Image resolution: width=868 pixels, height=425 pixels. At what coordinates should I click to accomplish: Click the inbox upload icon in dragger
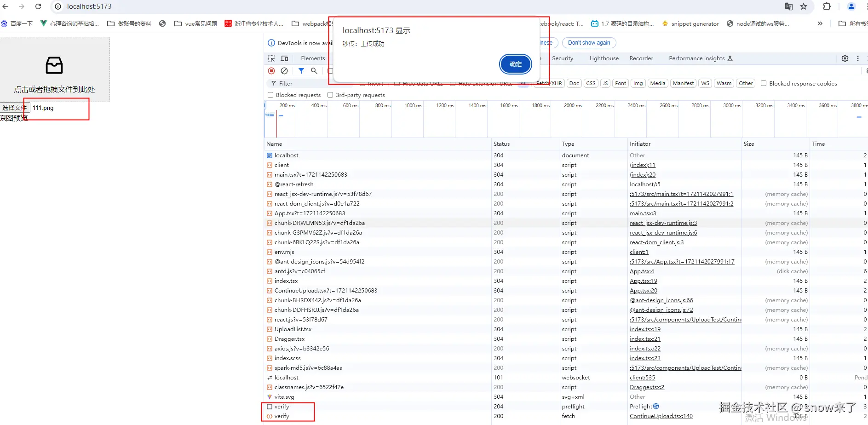click(54, 65)
